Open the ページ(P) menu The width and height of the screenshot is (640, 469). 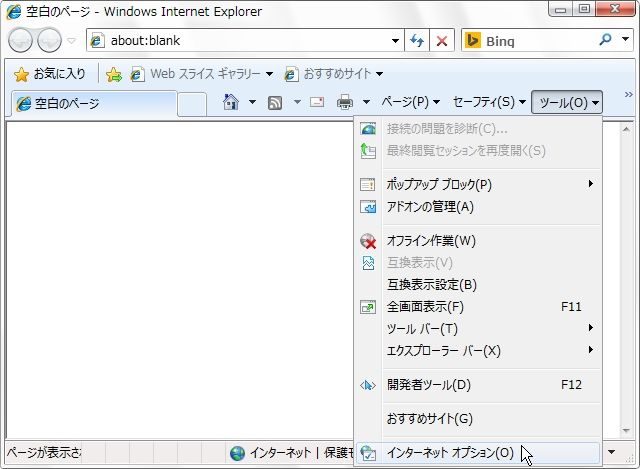(411, 102)
